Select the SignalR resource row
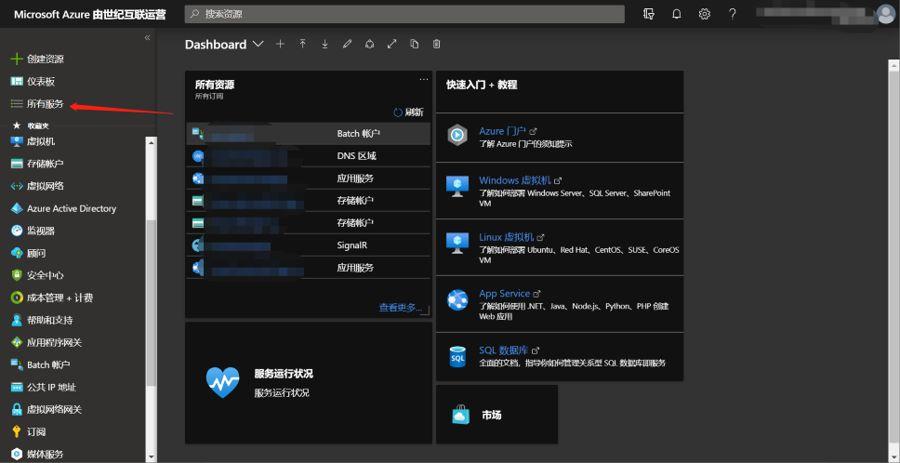Image resolution: width=900 pixels, height=463 pixels. [308, 246]
